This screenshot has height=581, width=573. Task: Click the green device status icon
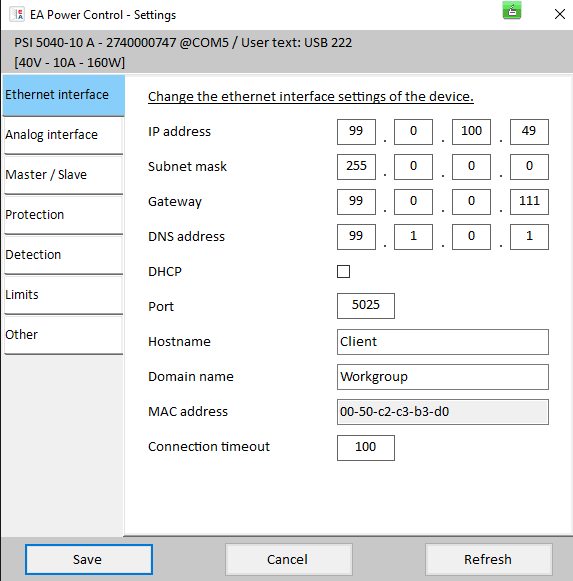coord(512,10)
